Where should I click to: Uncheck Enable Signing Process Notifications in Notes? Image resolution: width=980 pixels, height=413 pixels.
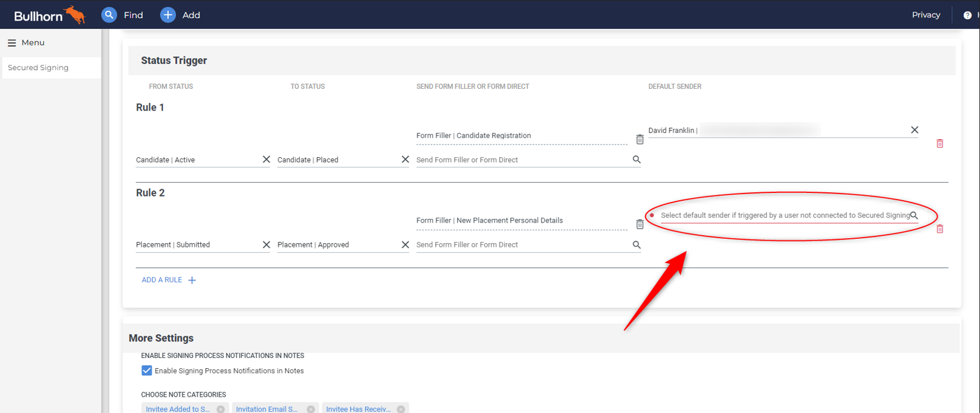[x=147, y=371]
